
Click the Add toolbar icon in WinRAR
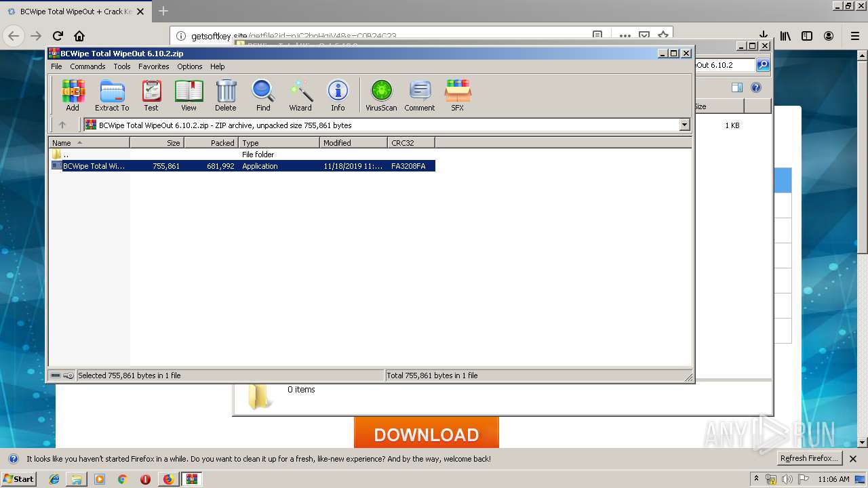(x=73, y=95)
